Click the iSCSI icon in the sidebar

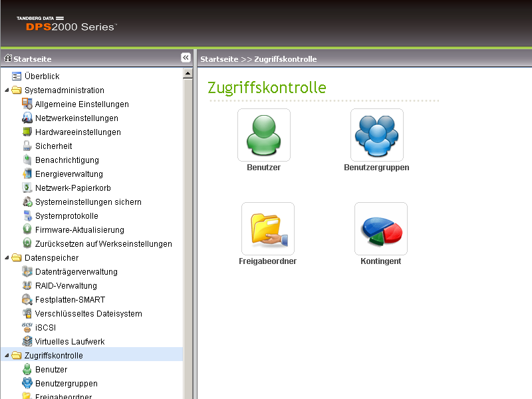[27, 327]
